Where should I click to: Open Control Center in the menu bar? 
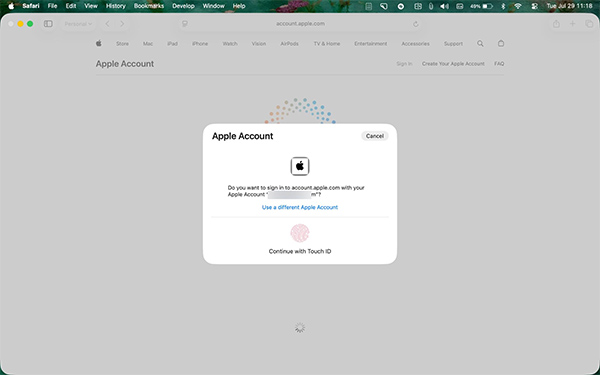tap(535, 6)
